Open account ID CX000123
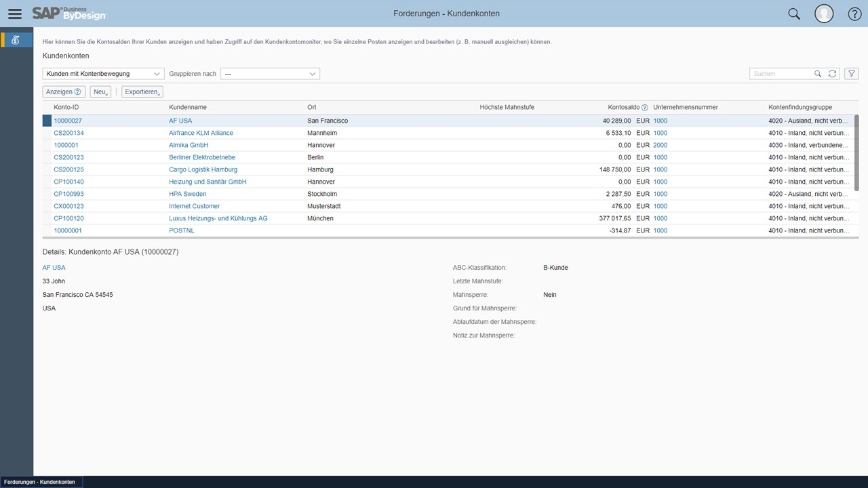 [68, 206]
